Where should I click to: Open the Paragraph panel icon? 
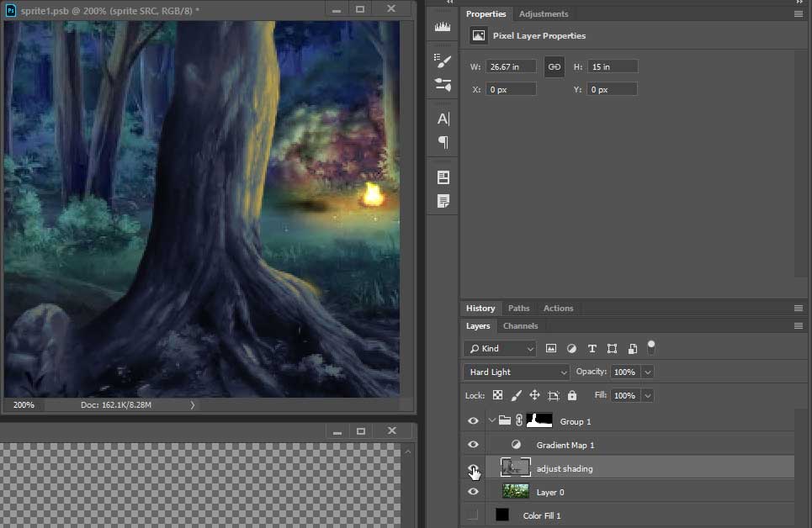(443, 142)
